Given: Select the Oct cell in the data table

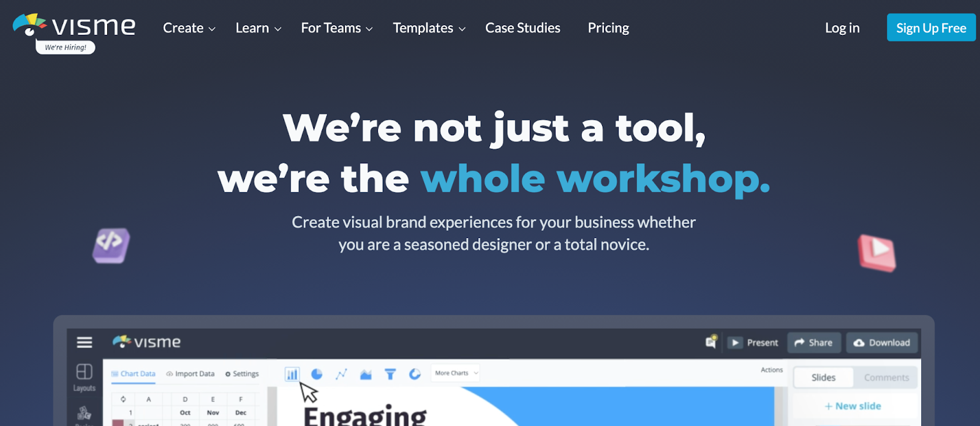Looking at the screenshot, I should [x=185, y=413].
